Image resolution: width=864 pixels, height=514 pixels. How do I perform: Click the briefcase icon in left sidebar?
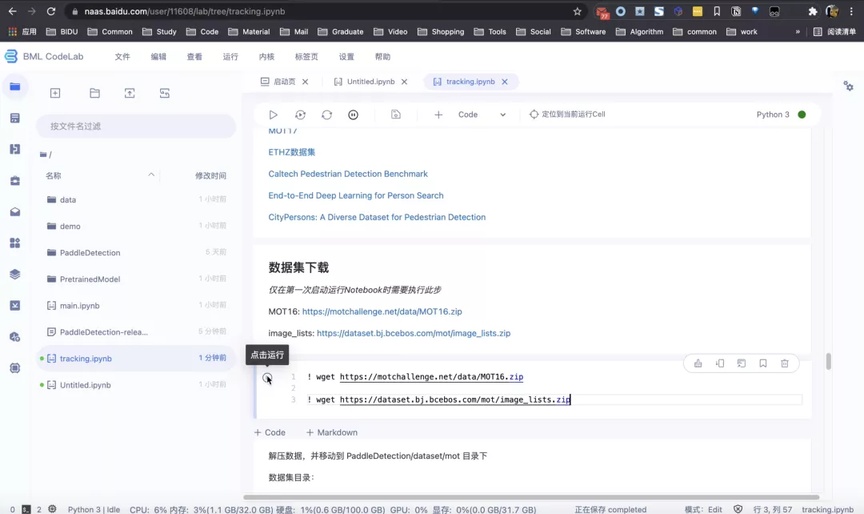[x=15, y=180]
